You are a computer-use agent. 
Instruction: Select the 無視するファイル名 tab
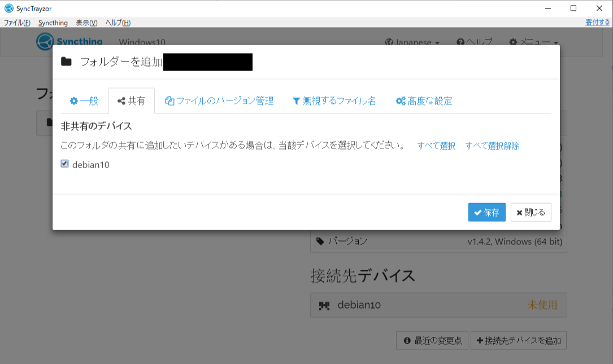click(334, 101)
